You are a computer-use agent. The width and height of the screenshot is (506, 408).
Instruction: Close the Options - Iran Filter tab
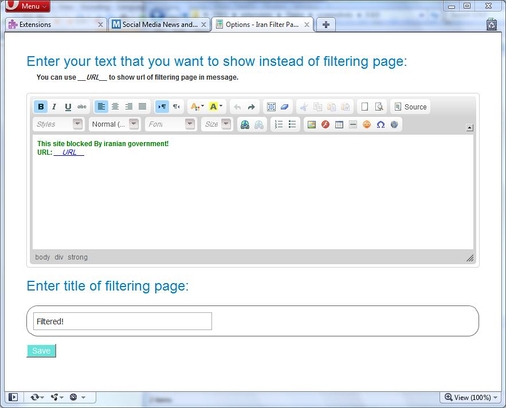pyautogui.click(x=307, y=25)
